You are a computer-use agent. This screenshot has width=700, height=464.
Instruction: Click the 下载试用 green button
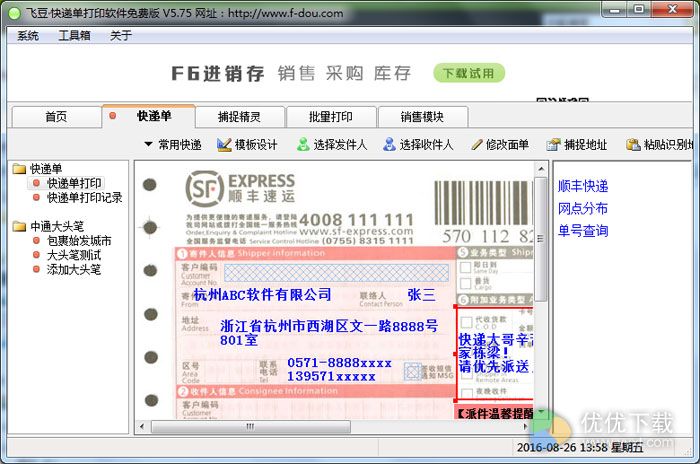point(469,73)
